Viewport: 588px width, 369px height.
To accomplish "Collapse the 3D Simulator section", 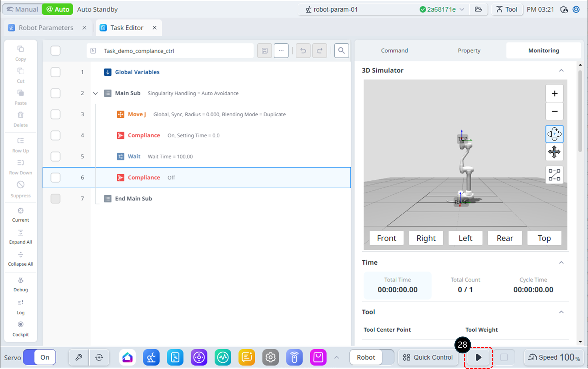I will (561, 71).
